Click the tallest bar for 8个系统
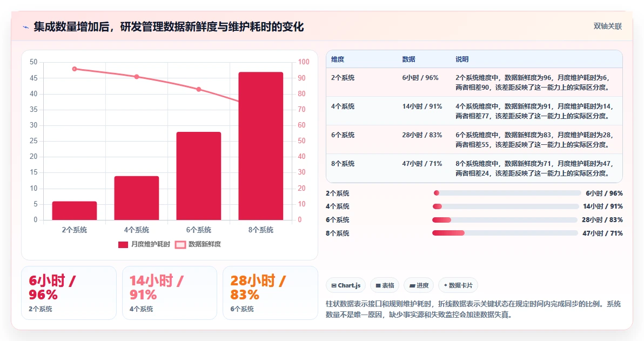 tap(261, 146)
